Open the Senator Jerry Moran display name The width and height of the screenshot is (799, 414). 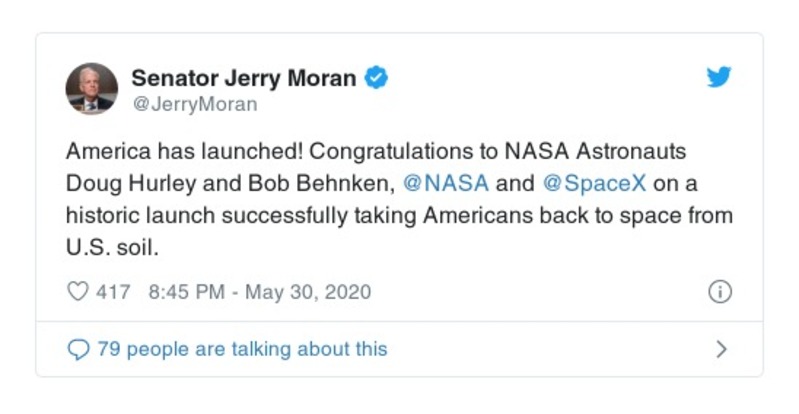[245, 78]
